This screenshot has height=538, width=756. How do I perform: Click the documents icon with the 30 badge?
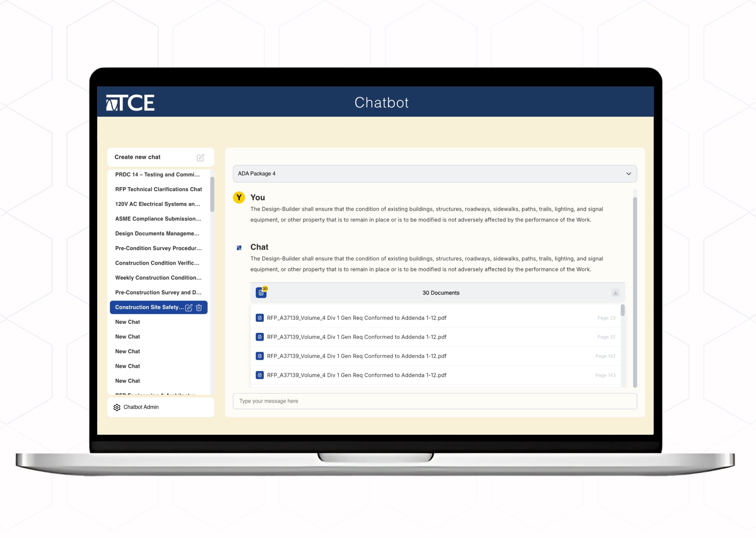click(x=261, y=293)
